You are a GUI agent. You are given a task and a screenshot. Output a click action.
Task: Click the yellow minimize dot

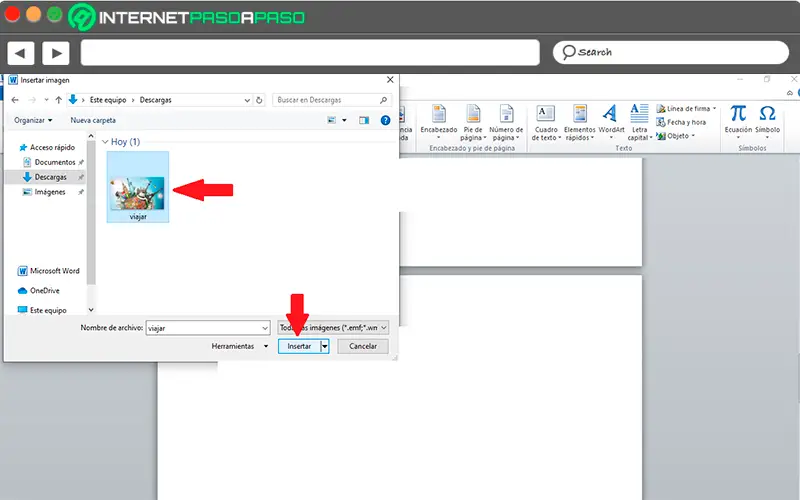[33, 14]
